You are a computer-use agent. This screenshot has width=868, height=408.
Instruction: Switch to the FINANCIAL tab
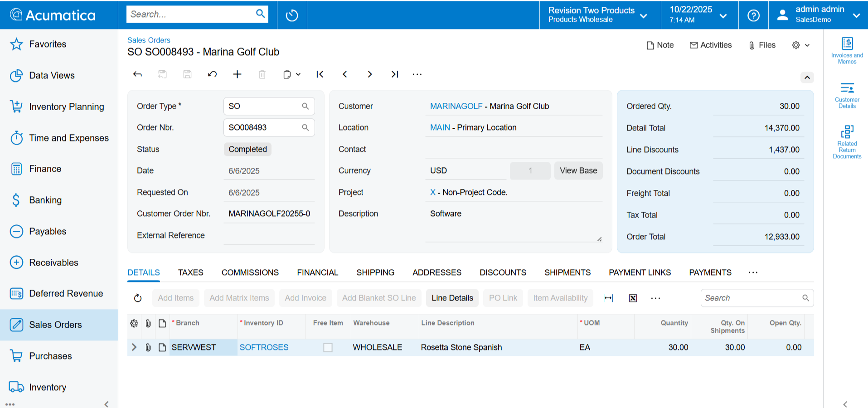[317, 272]
